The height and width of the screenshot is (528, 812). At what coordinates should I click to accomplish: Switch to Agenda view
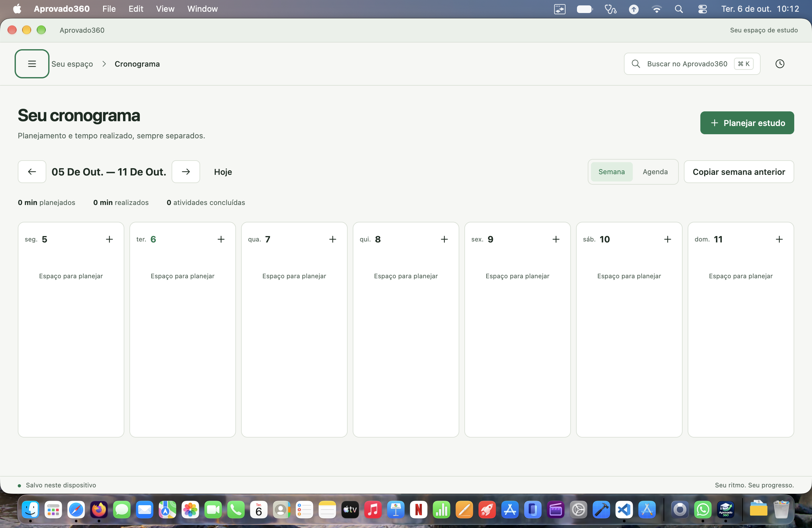655,172
